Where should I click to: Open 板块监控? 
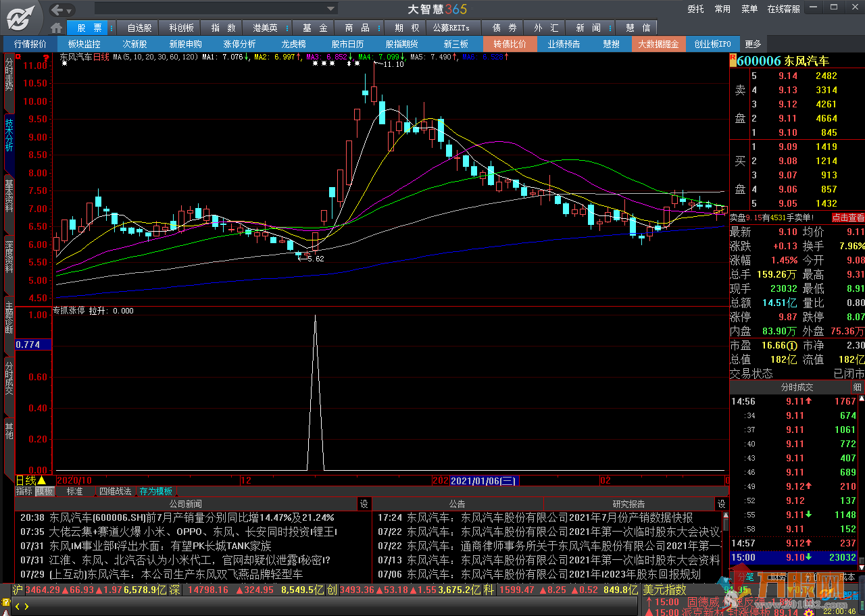pos(84,44)
